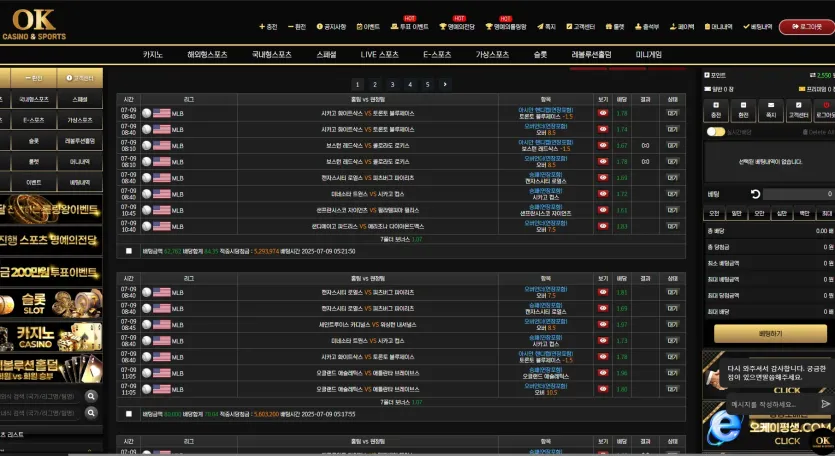
Task: Click the red 로그아웃 logout button
Action: [x=807, y=27]
